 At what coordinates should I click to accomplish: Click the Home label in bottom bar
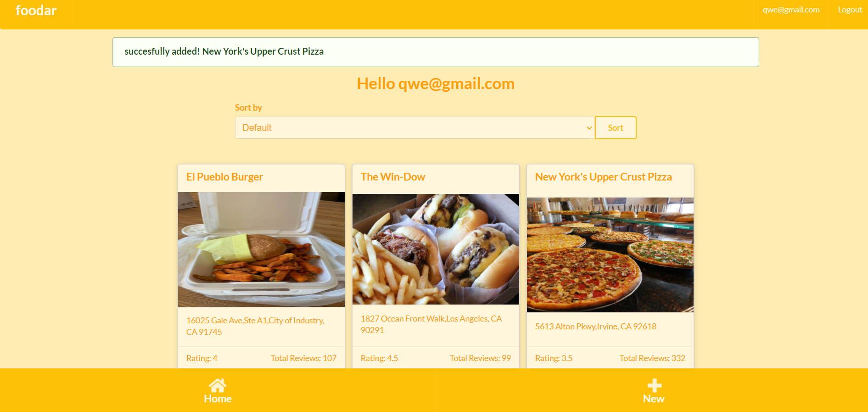tap(218, 399)
